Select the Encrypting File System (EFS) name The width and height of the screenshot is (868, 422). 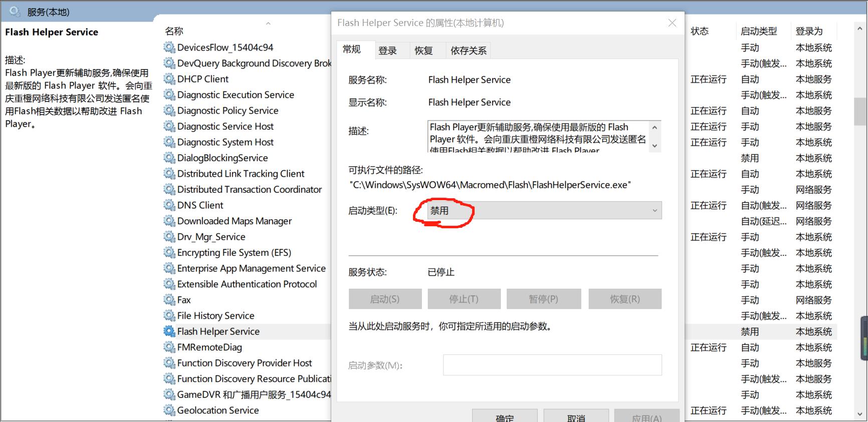tap(234, 252)
